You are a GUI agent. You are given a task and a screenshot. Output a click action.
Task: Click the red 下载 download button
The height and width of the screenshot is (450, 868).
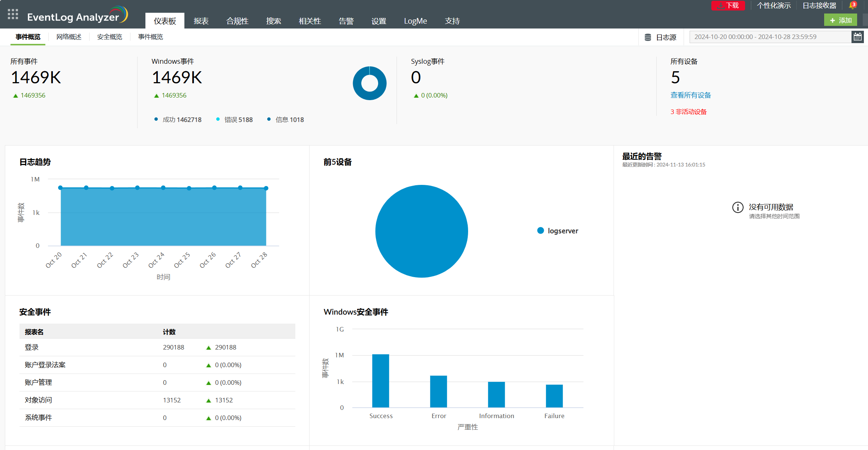[x=728, y=5]
